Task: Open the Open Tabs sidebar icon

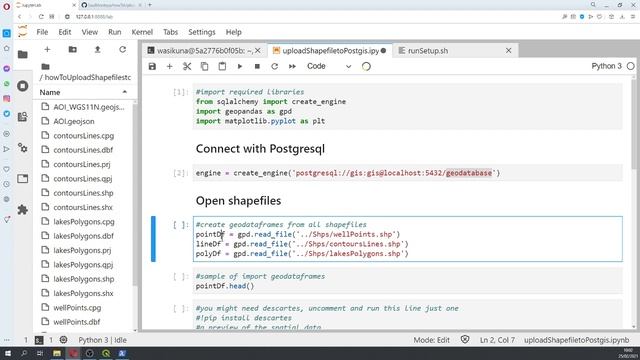Action: [23, 179]
